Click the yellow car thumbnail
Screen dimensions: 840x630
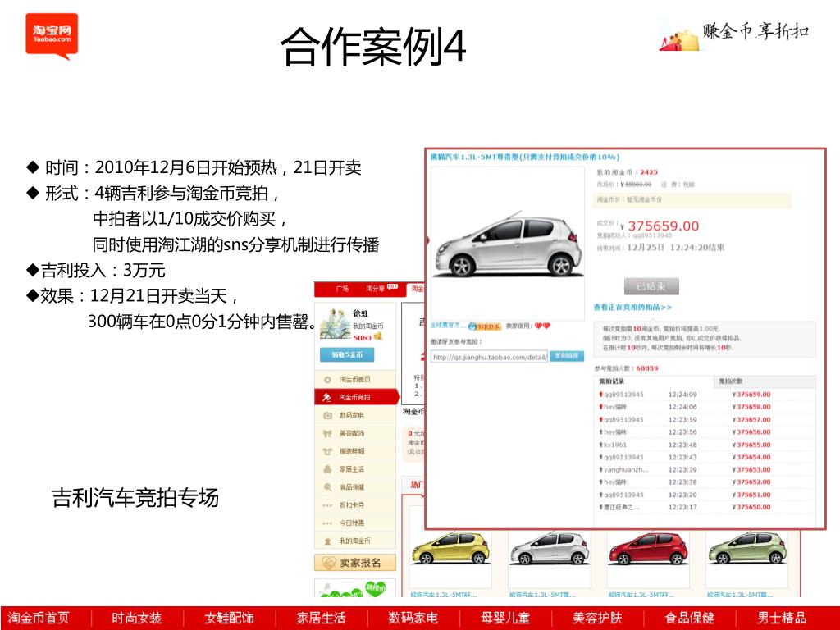[450, 548]
